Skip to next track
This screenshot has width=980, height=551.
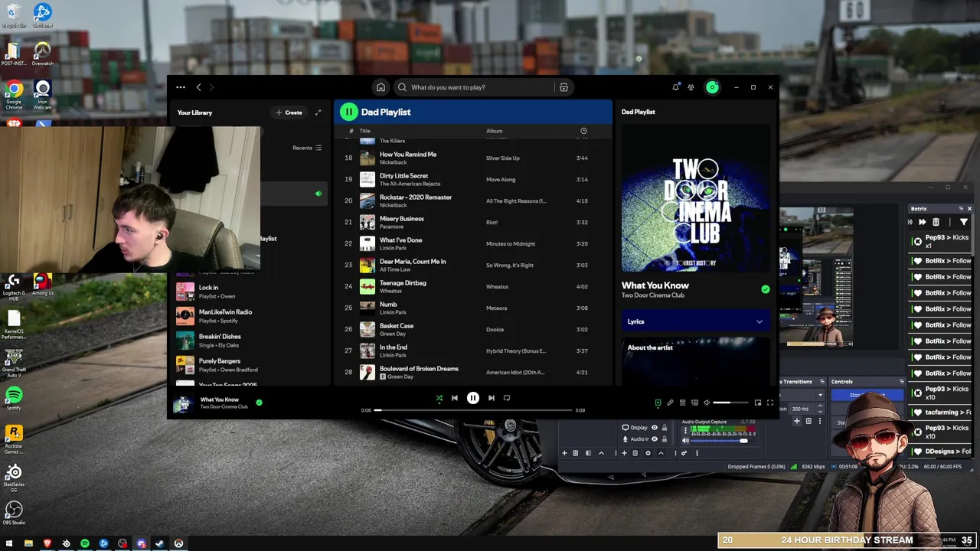(x=492, y=398)
